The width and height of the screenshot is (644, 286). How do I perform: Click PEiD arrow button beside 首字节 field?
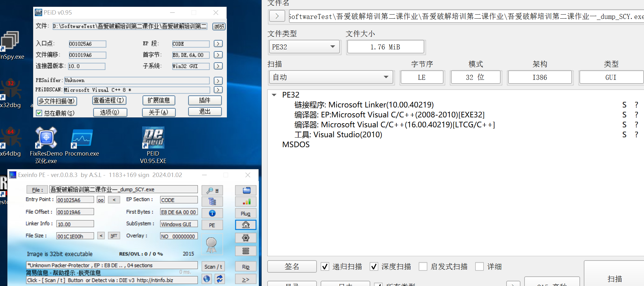click(x=218, y=55)
